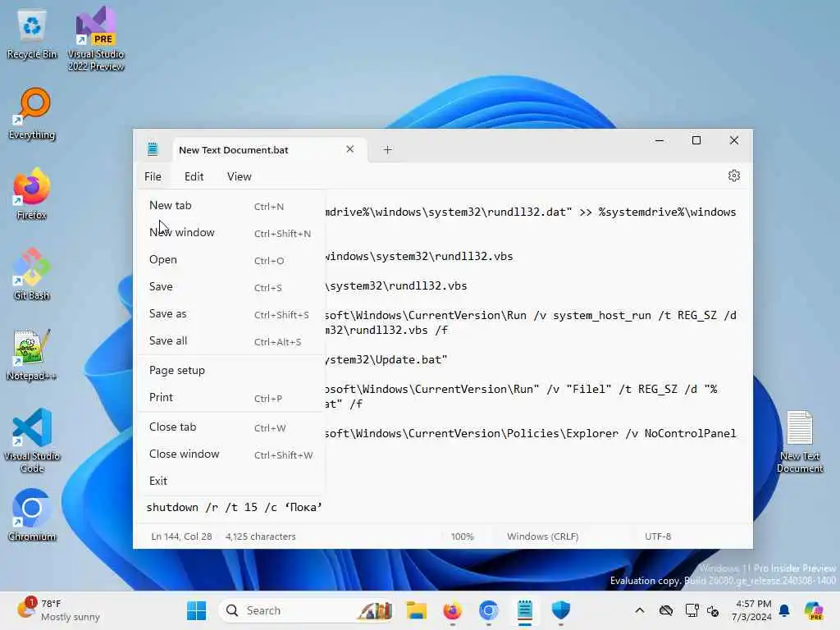The image size is (840, 630).
Task: Choose Close tab from File menu
Action: pos(231,427)
